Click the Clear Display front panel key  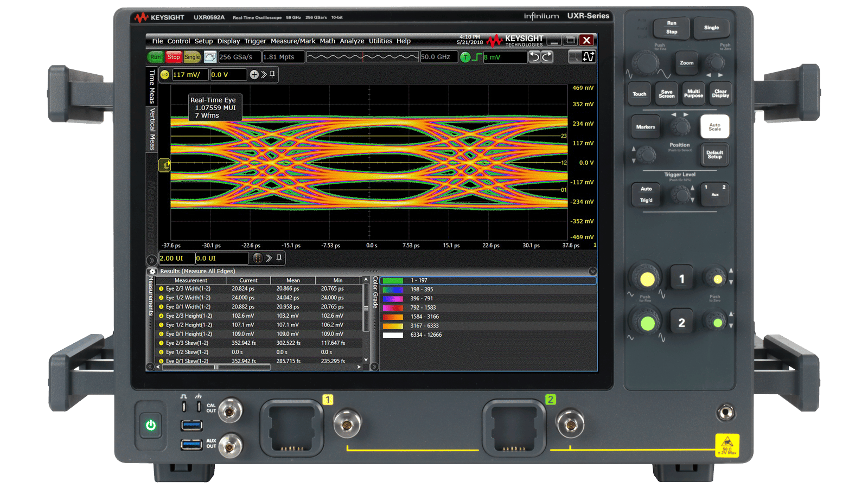tap(720, 94)
